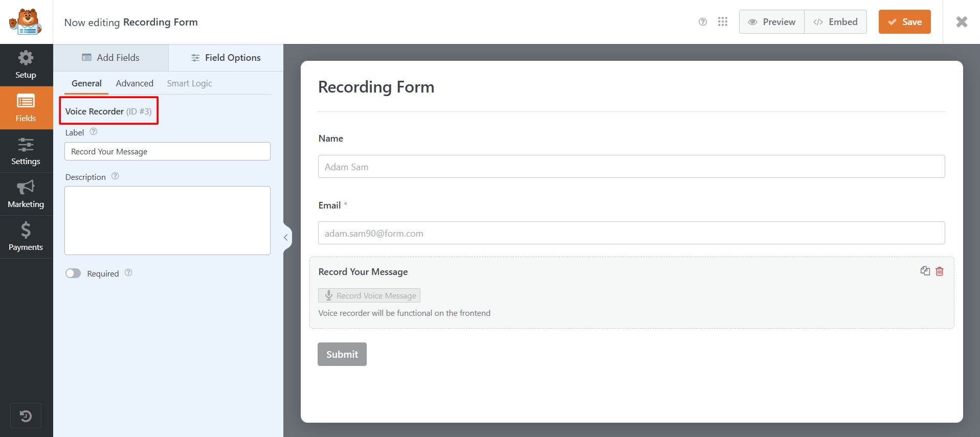The image size is (980, 437).
Task: Open the revisions history icon
Action: point(26,416)
